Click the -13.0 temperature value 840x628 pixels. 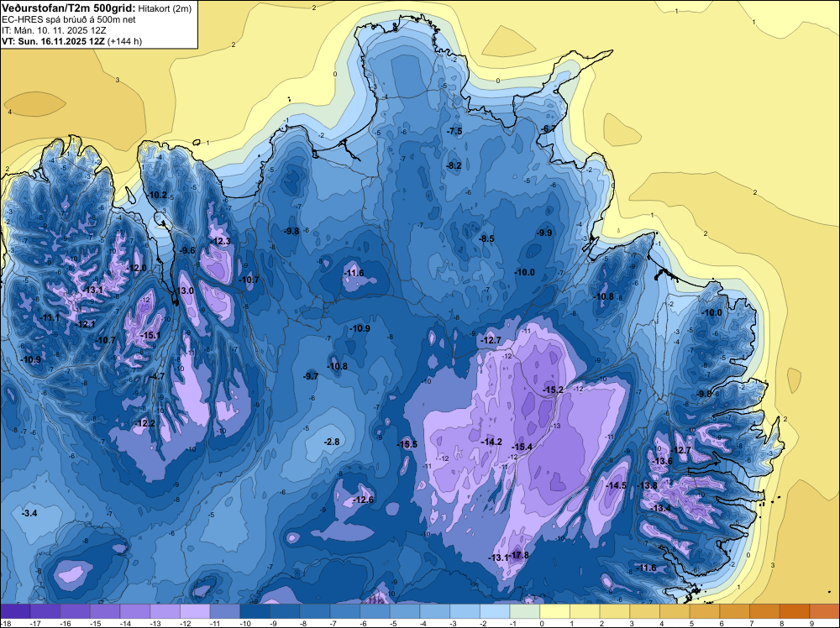click(184, 290)
